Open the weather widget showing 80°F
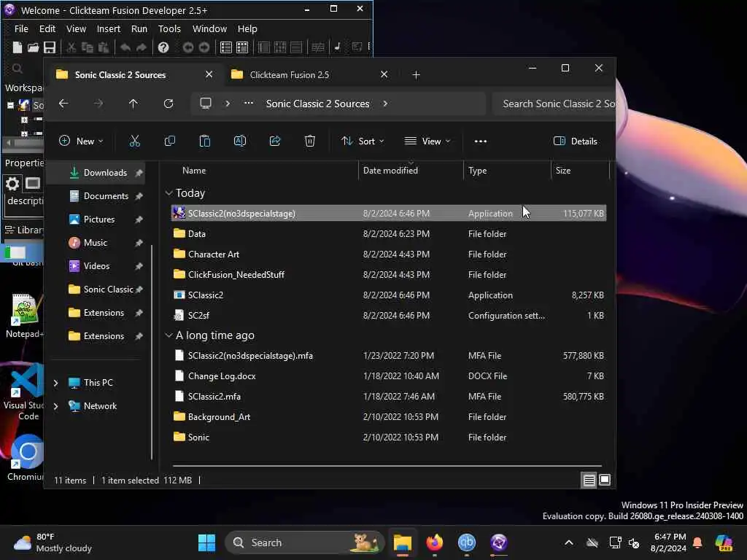The image size is (747, 560). (53, 542)
